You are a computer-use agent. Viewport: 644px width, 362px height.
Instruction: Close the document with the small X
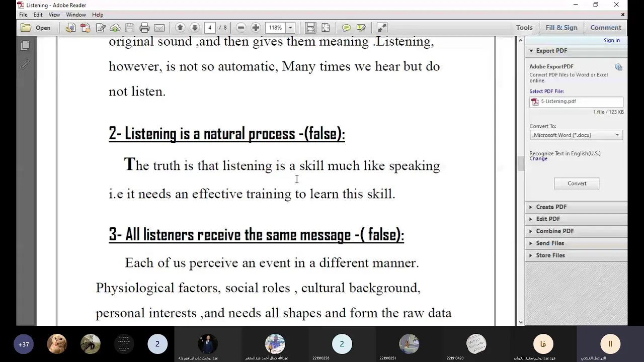pos(623,15)
